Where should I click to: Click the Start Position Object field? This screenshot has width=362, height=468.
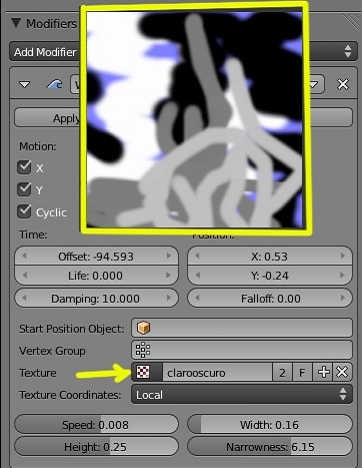click(242, 328)
